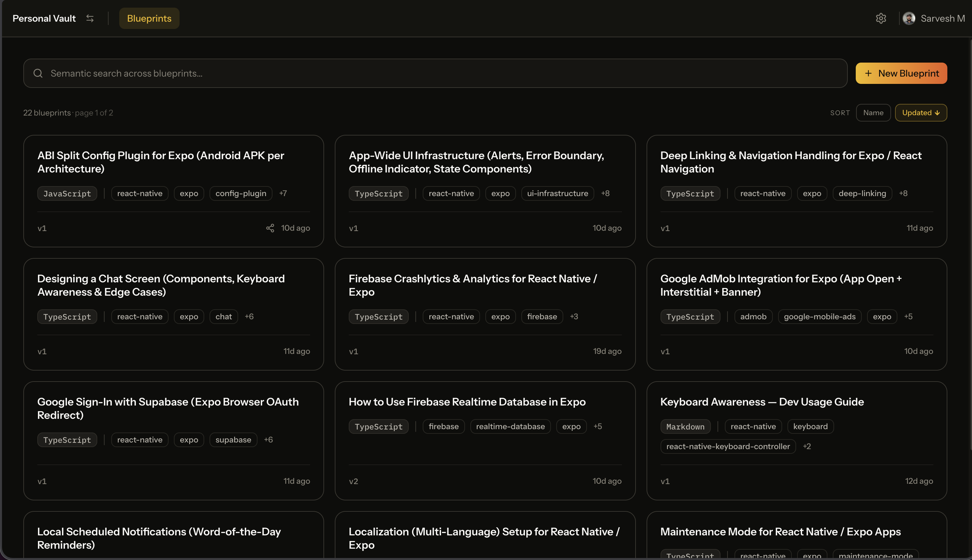Expand +2 tags on Keyboard Awareness card

pos(807,446)
